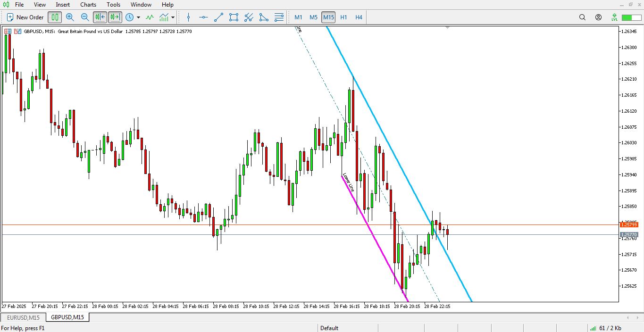Click the magenta Lower Line

[x=375, y=238]
